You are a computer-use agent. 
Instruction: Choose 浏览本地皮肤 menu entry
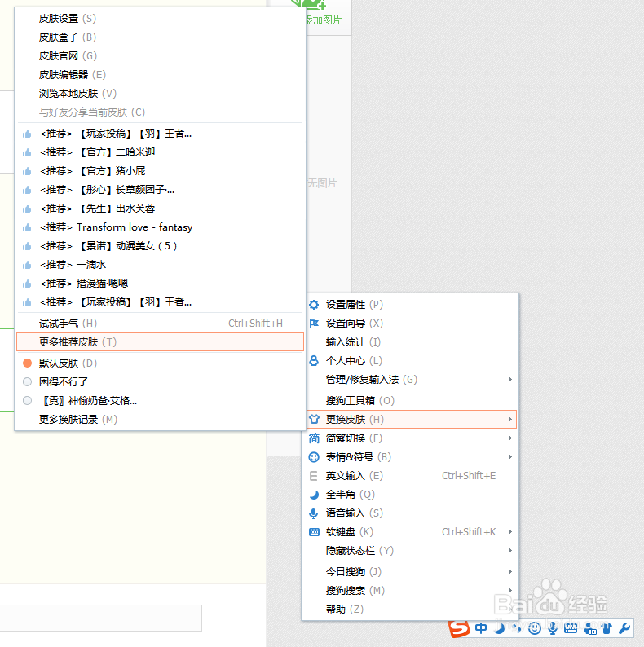pyautogui.click(x=160, y=94)
